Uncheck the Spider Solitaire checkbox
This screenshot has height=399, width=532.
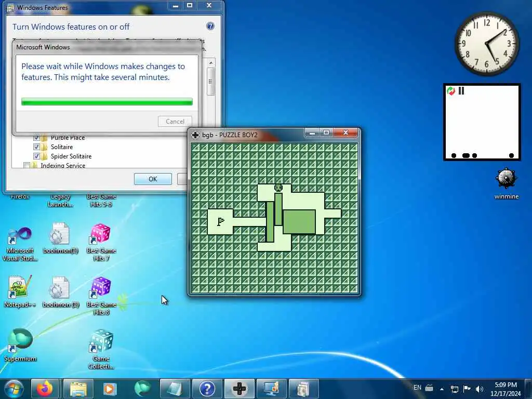coord(37,156)
